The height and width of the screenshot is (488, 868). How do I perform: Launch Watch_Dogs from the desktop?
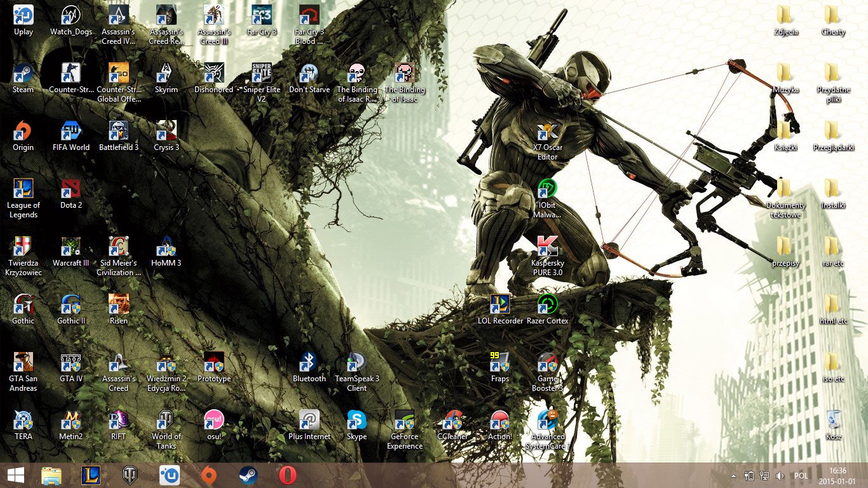[x=71, y=20]
